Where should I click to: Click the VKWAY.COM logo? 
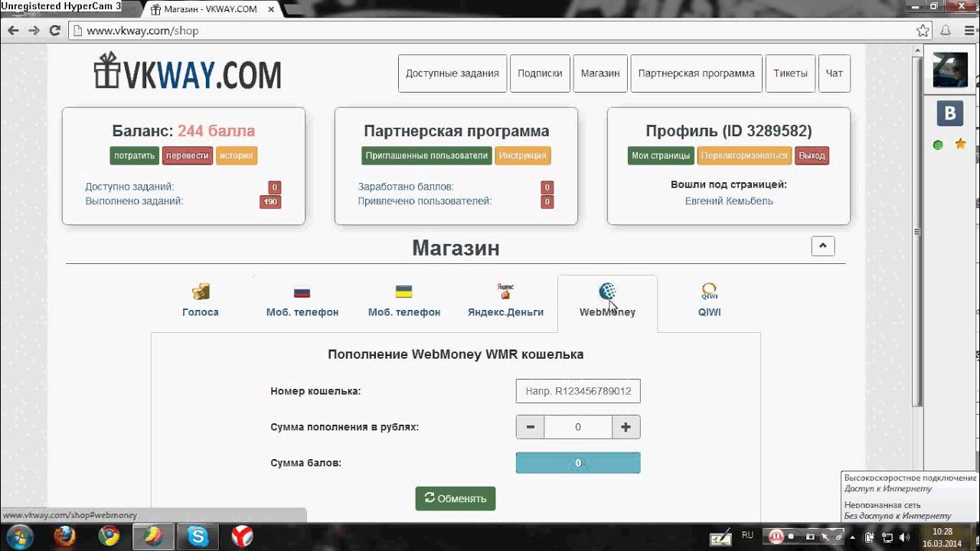(x=188, y=73)
